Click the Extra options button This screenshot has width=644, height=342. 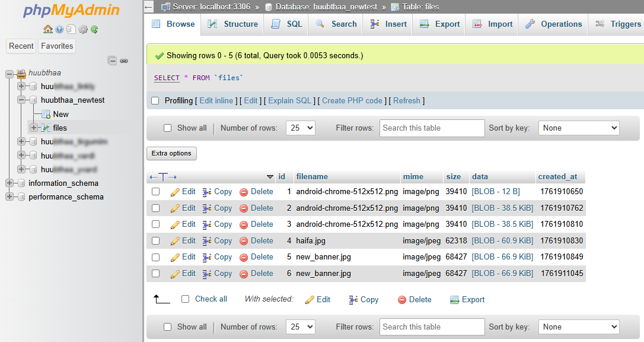171,153
